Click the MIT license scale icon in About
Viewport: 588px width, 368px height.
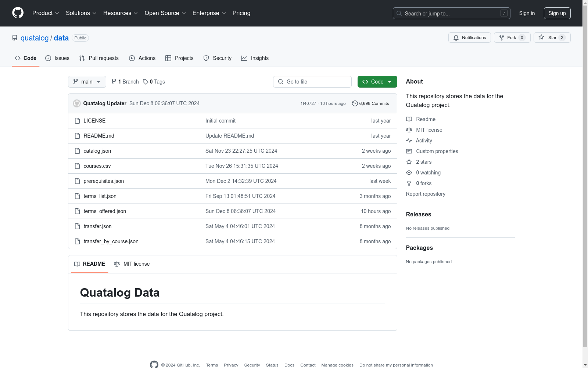click(x=409, y=130)
